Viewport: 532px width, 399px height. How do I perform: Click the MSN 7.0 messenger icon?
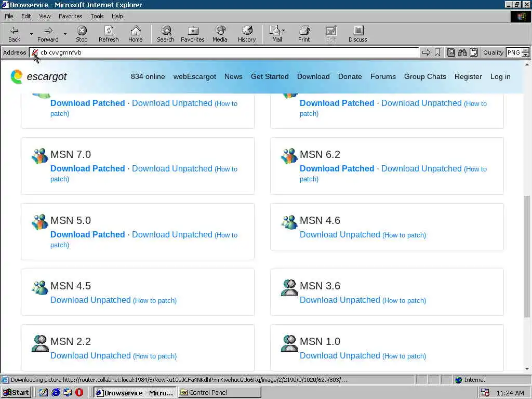(x=39, y=156)
